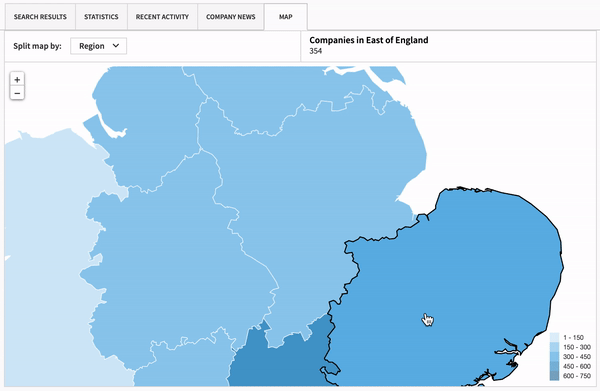Open the Split map by Region dropdown
The image size is (600, 391).
(98, 46)
